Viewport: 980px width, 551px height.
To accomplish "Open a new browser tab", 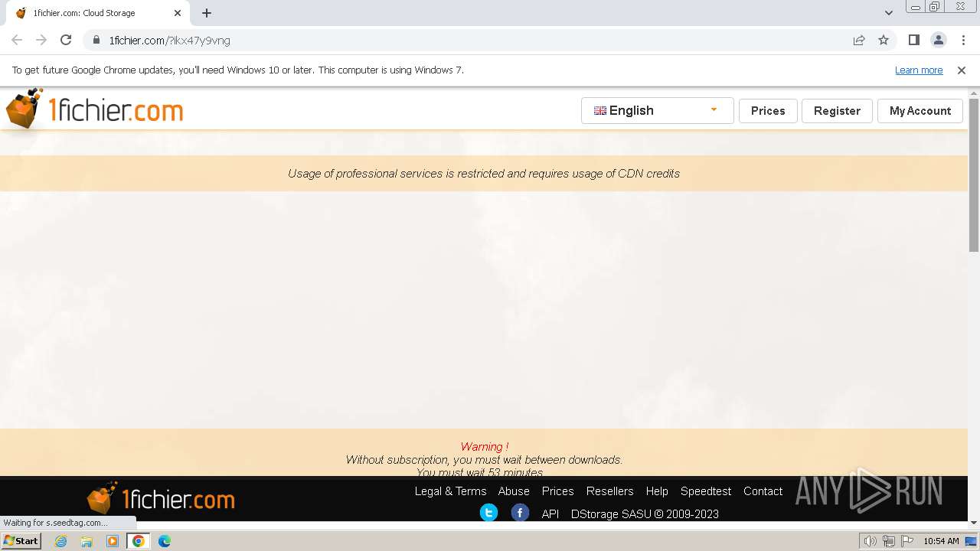I will (x=207, y=13).
